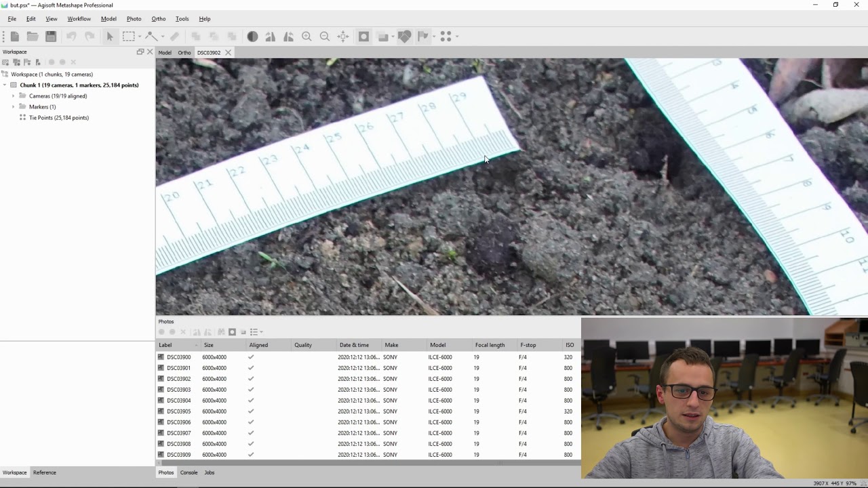This screenshot has height=488, width=868.
Task: Open the Show Shapes dropdown arrow
Action: pos(393,37)
